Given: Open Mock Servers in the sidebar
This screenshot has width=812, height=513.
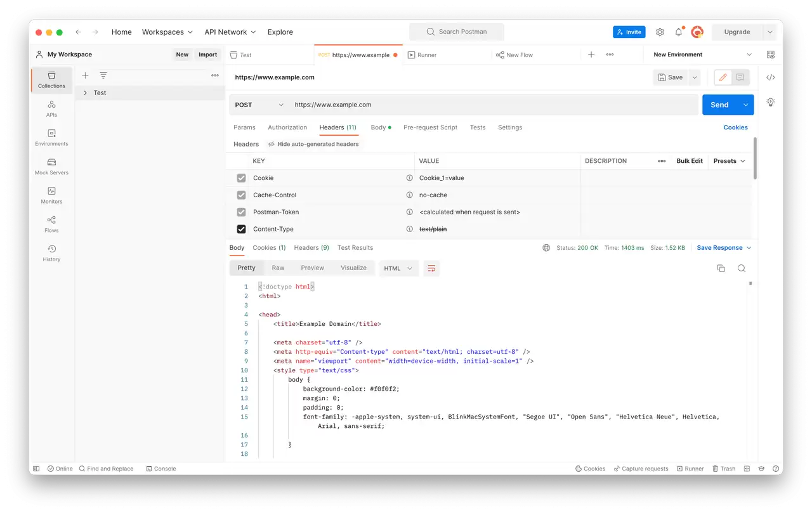Looking at the screenshot, I should click(x=51, y=167).
